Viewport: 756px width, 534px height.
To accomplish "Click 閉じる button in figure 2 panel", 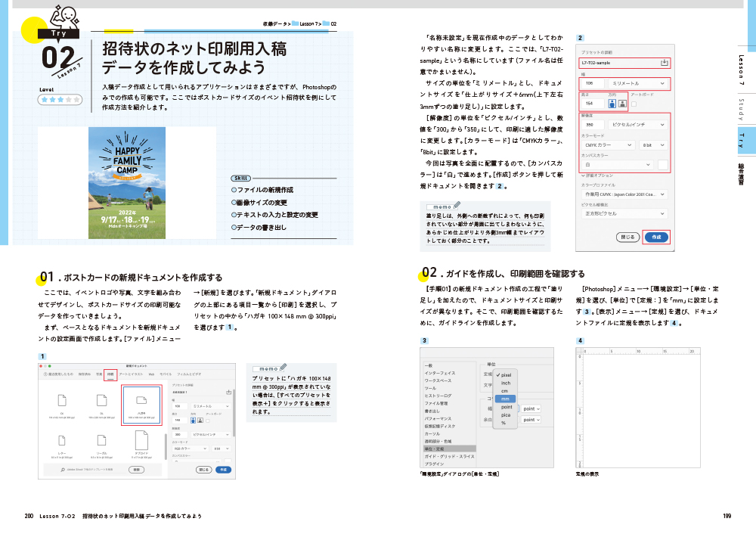I will pyautogui.click(x=627, y=237).
